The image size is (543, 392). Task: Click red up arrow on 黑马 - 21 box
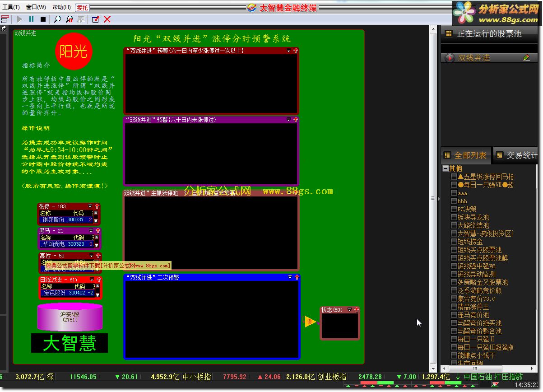pos(97,231)
